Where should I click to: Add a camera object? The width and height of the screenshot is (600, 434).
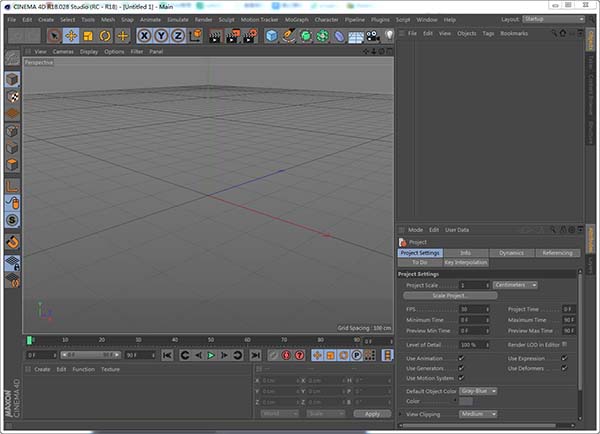(373, 36)
